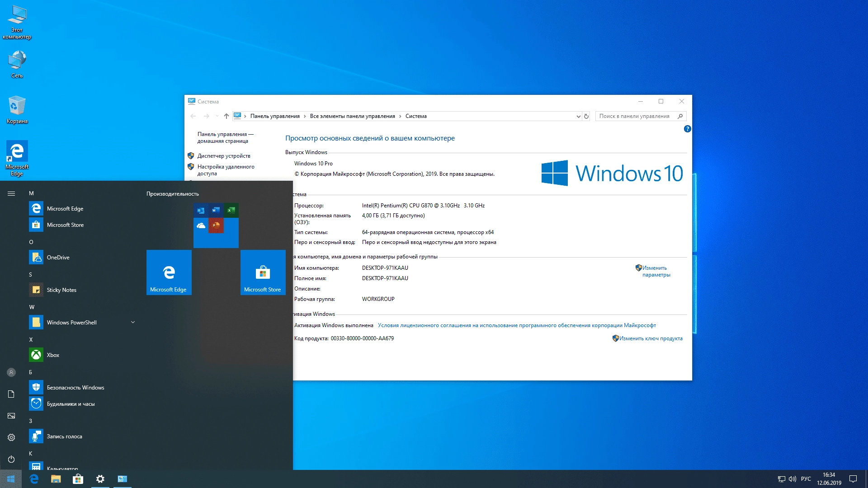Click Панель управления breadcrumb

(275, 116)
